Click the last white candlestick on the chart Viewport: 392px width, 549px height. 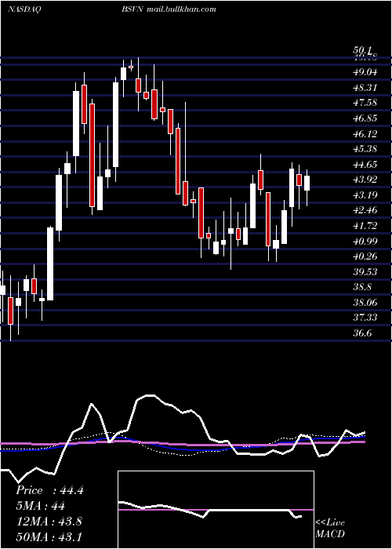tap(307, 183)
